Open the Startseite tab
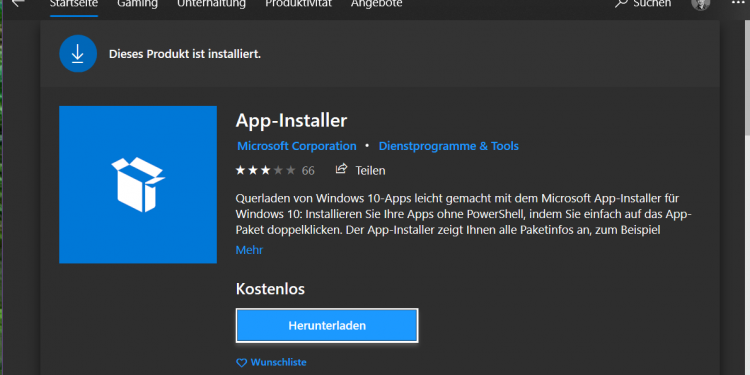The width and height of the screenshot is (750, 375). point(74,4)
